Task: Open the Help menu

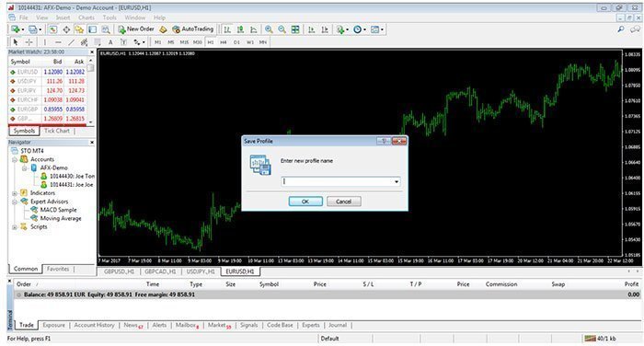Action: click(x=159, y=17)
